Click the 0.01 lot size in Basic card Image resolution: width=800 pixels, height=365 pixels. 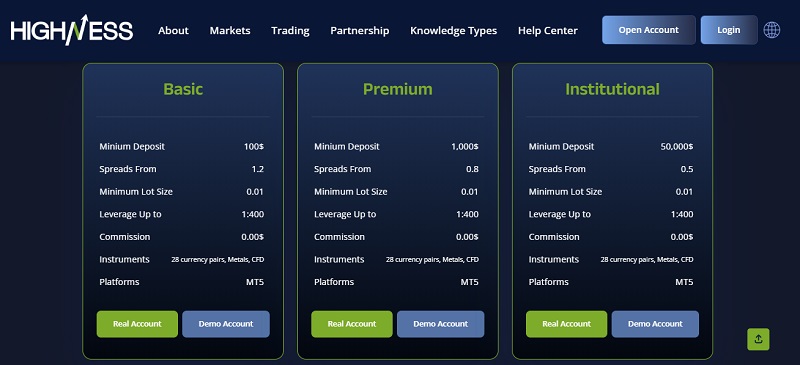(255, 192)
